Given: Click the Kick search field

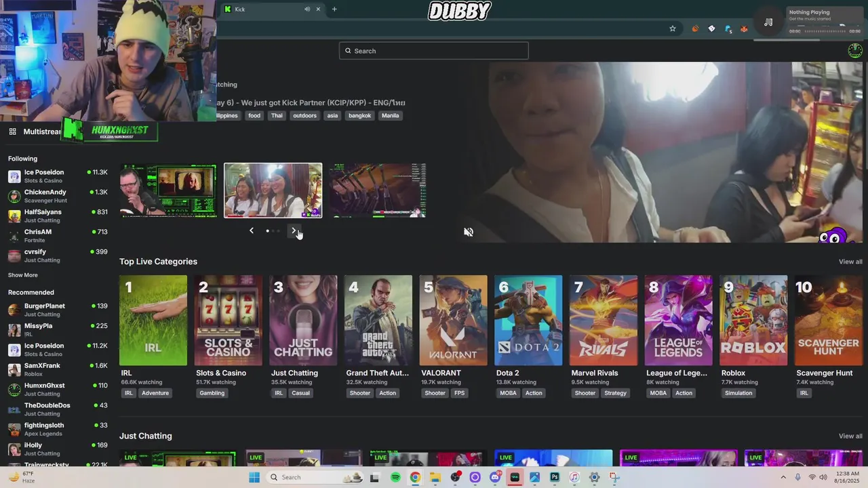Looking at the screenshot, I should coord(434,51).
